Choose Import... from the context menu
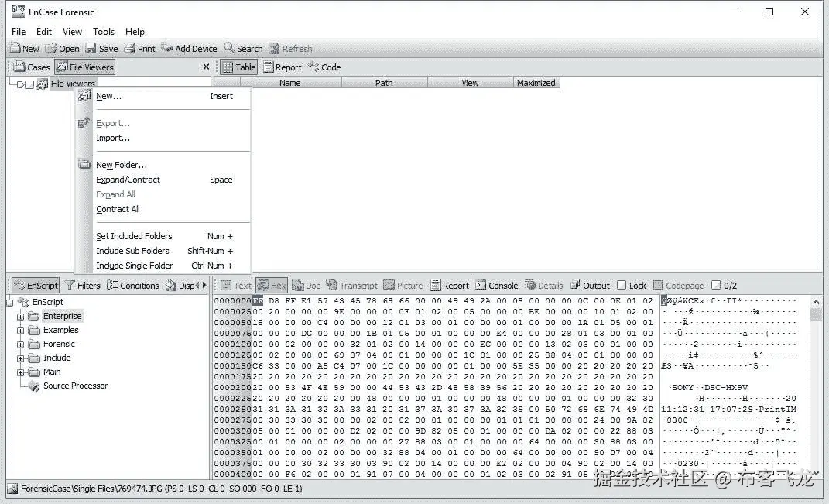This screenshot has height=504, width=829. tap(164, 138)
